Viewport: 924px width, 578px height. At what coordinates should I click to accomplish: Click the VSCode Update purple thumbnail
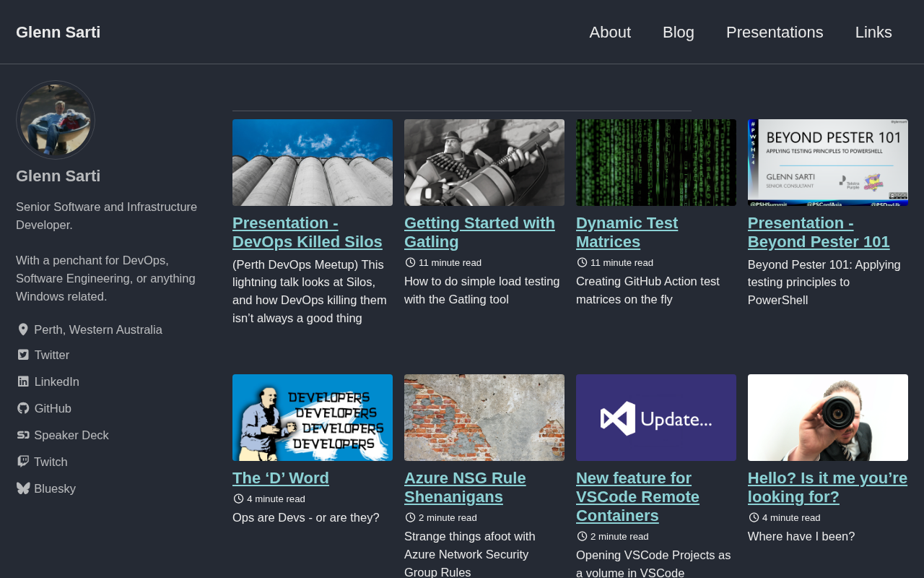[x=655, y=418]
